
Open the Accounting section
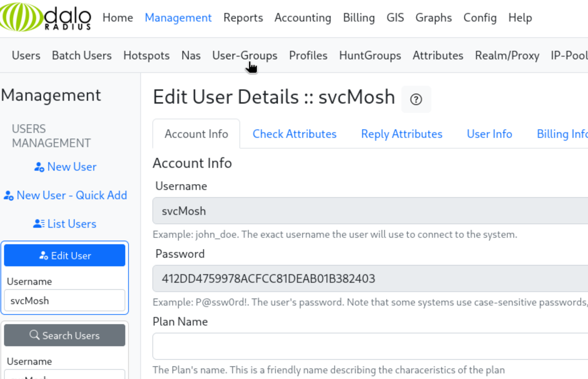click(303, 18)
